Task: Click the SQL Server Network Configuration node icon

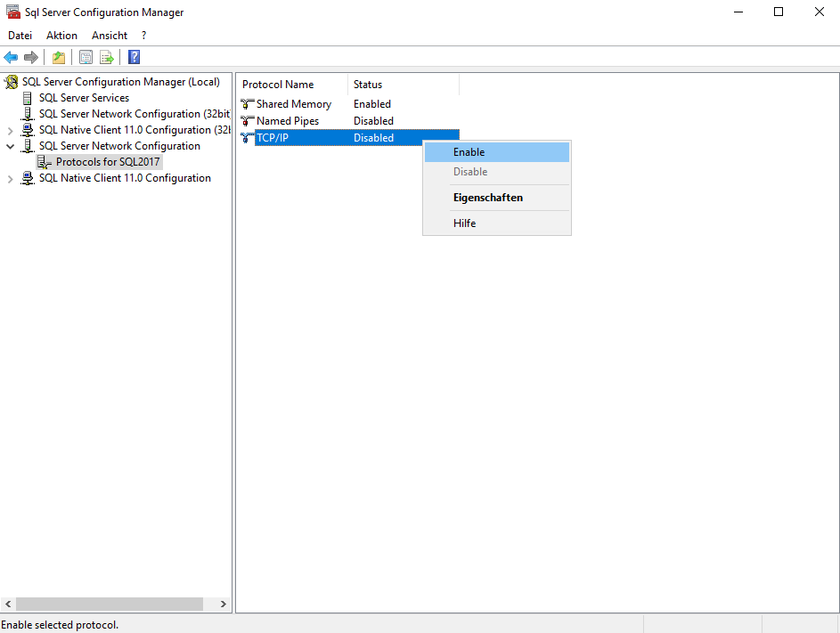Action: (28, 146)
